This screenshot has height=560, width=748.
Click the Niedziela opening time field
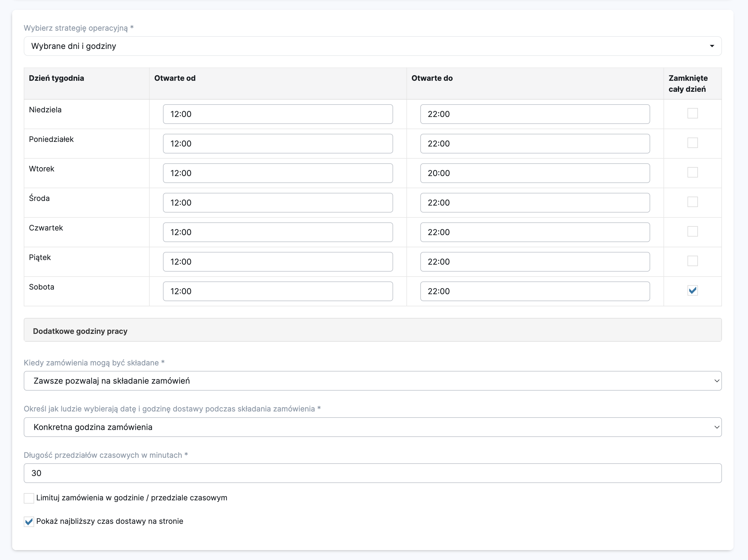point(278,114)
